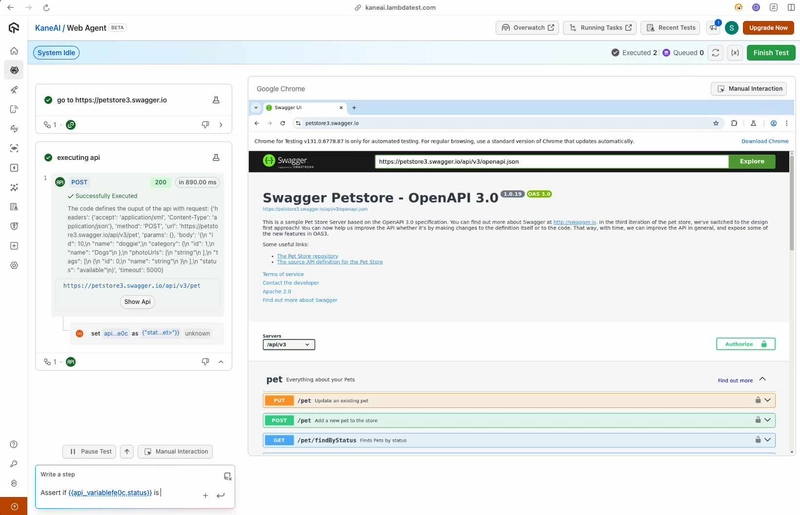Open the Home icon in left sidebar

point(14,51)
